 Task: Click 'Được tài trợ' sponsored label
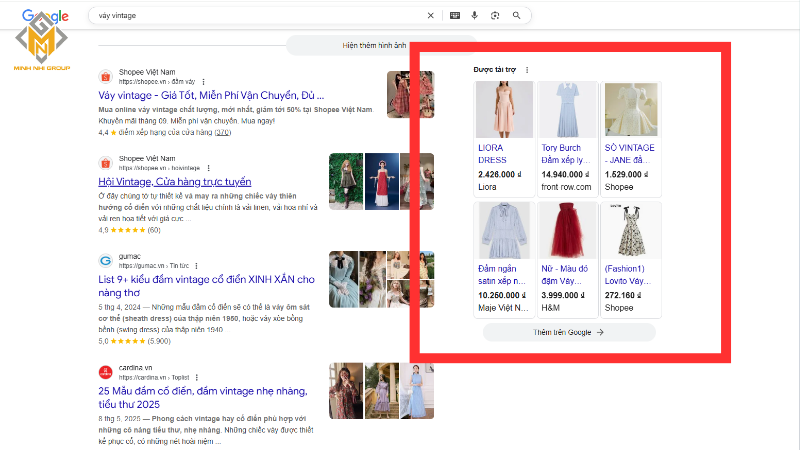(494, 70)
